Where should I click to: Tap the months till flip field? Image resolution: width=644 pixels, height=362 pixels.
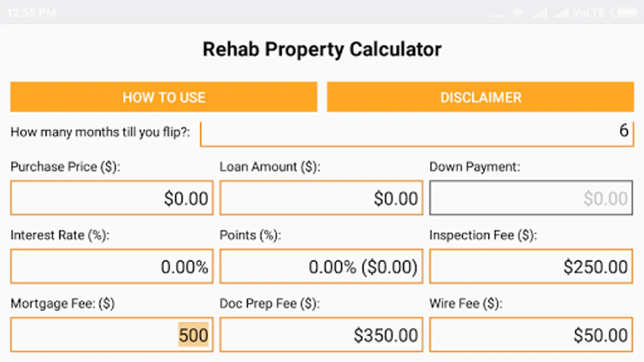coord(417,134)
